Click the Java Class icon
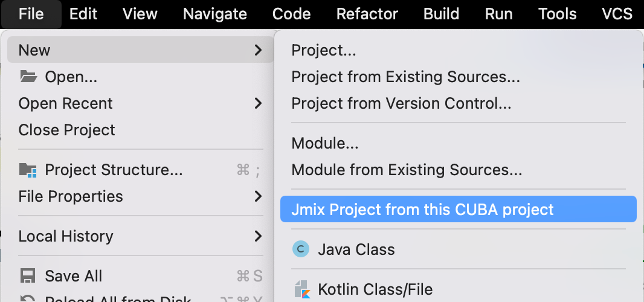644x302 pixels. [301, 249]
